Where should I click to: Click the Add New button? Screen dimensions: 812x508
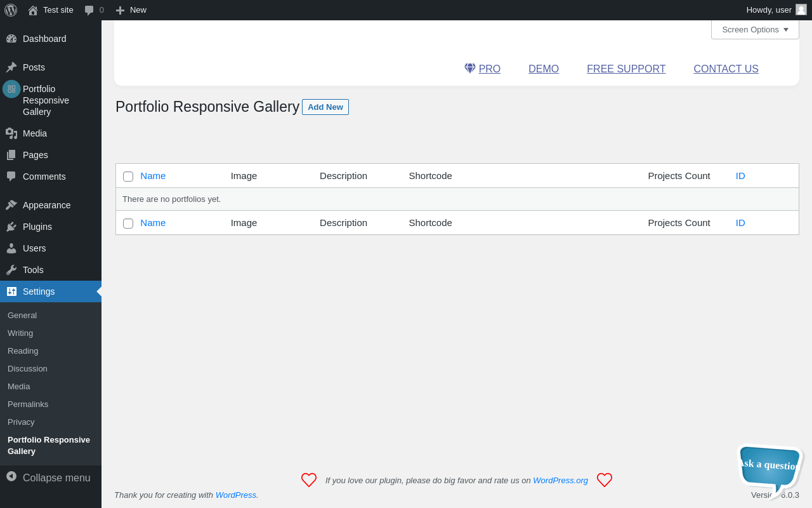pos(325,107)
